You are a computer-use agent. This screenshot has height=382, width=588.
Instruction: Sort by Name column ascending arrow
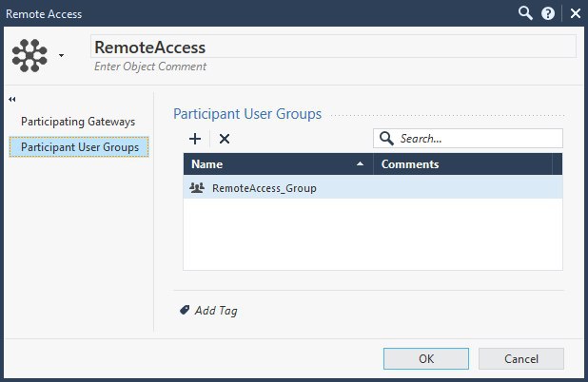[x=360, y=163]
